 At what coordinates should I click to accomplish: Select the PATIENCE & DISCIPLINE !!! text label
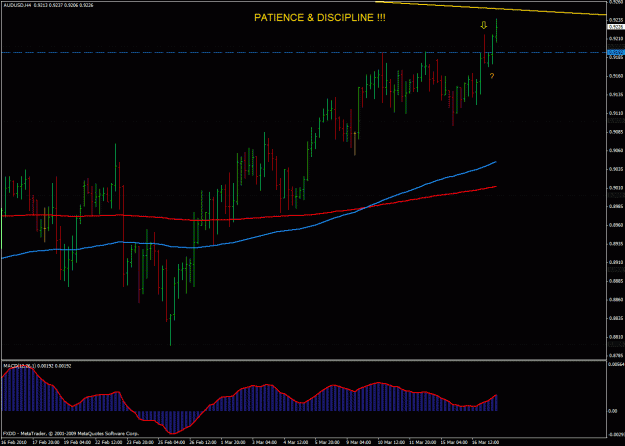pos(320,18)
